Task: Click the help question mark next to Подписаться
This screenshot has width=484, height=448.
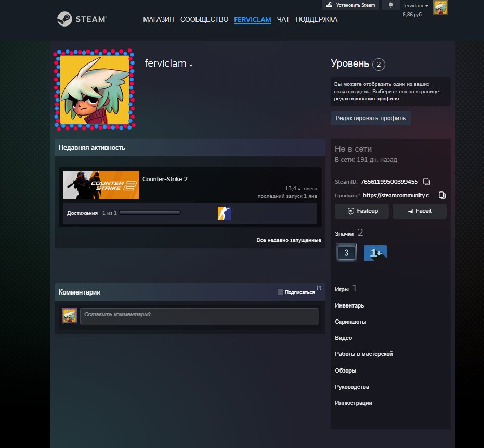Action: point(319,288)
